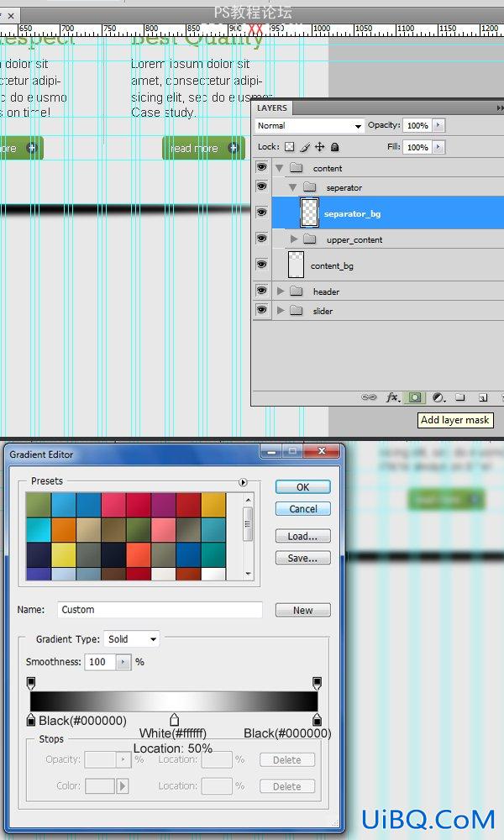This screenshot has width=504, height=840.
Task: Click the Add layer mask icon
Action: pos(415,397)
